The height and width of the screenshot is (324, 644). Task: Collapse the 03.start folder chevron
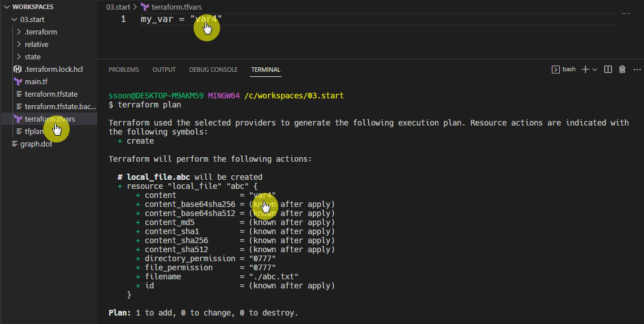click(x=14, y=19)
